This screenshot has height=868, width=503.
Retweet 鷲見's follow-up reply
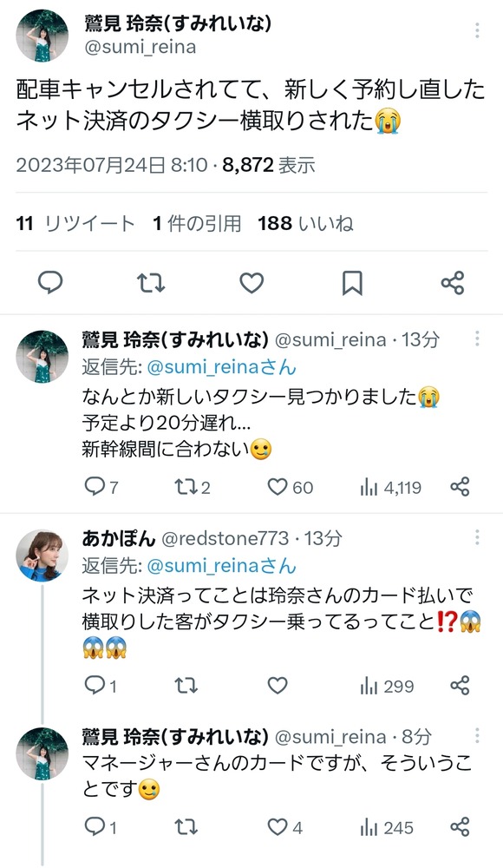186,488
